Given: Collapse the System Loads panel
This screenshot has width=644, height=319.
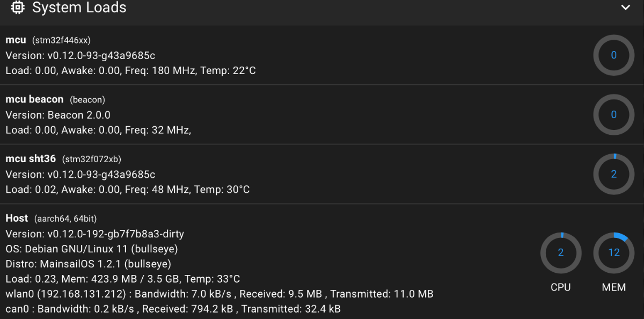Looking at the screenshot, I should pos(625,8).
